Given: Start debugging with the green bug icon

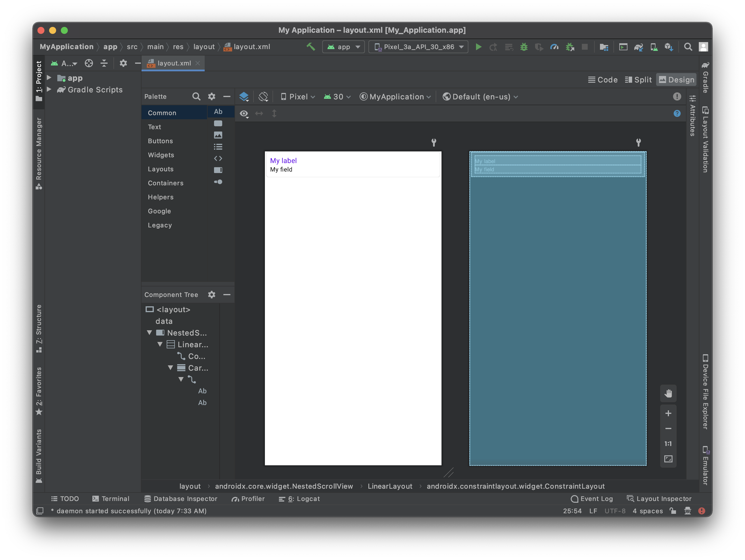Looking at the screenshot, I should pyautogui.click(x=524, y=47).
